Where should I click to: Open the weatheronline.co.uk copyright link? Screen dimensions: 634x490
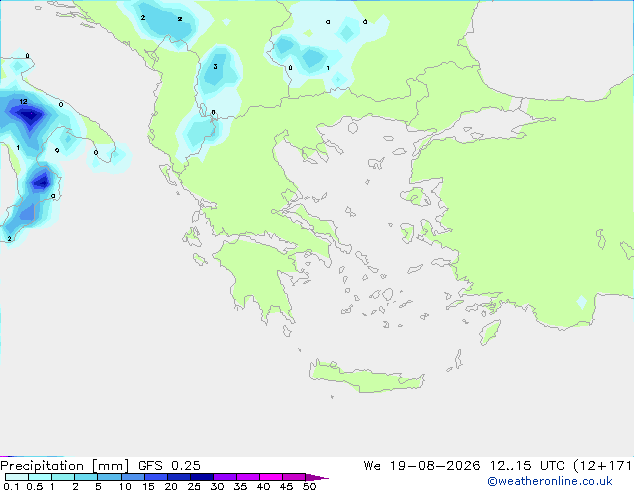(x=549, y=481)
